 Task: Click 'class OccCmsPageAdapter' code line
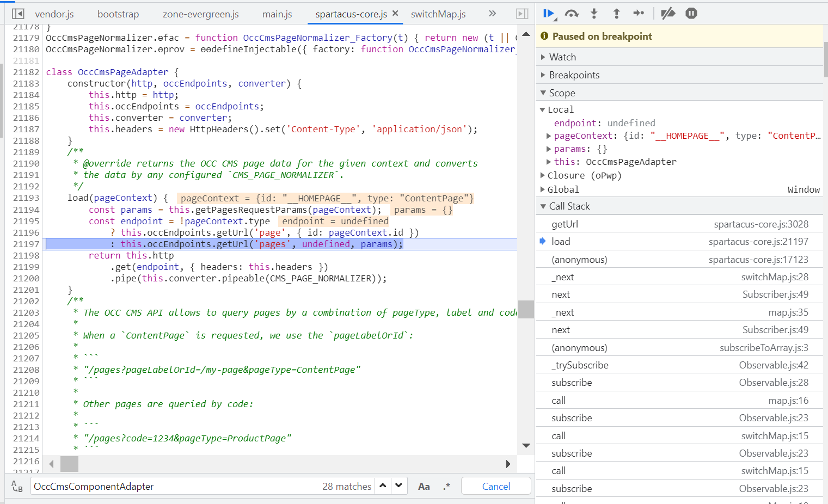coord(112,72)
